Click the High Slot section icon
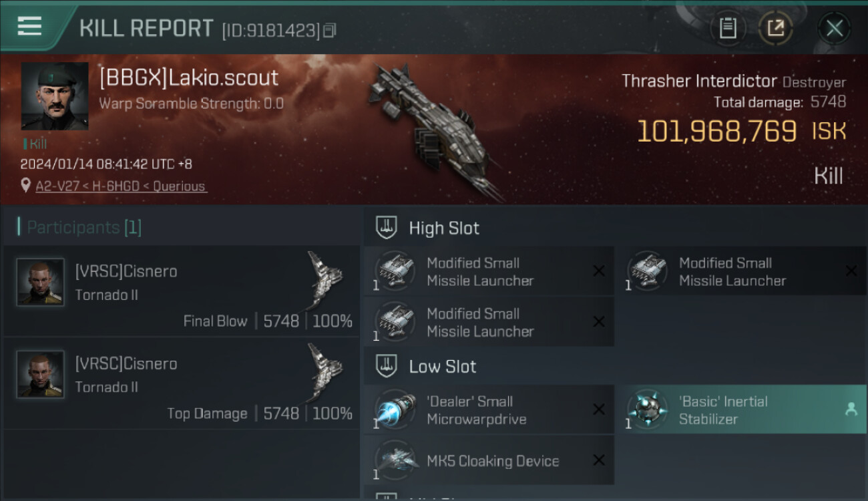Screen dimensions: 868x501 (387, 228)
